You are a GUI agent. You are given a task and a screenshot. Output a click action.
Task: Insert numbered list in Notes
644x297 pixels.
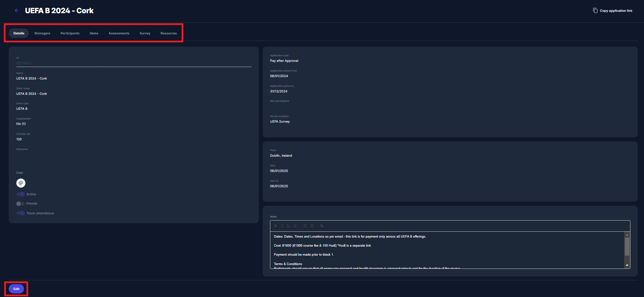pos(305,226)
